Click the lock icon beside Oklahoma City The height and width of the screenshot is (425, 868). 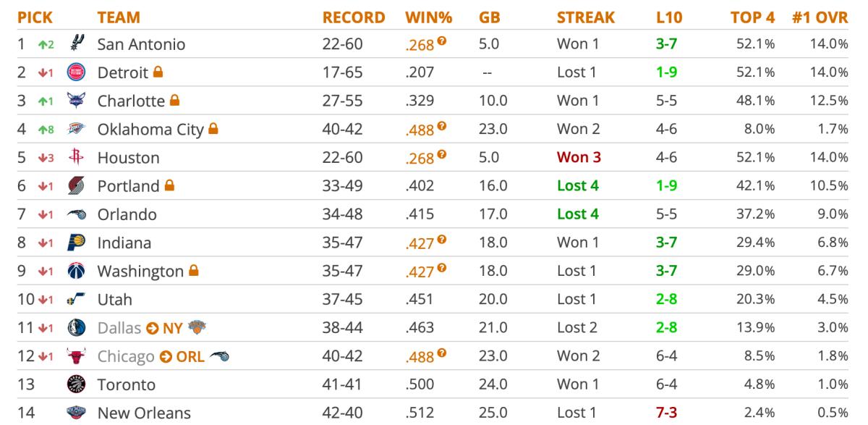coord(213,129)
